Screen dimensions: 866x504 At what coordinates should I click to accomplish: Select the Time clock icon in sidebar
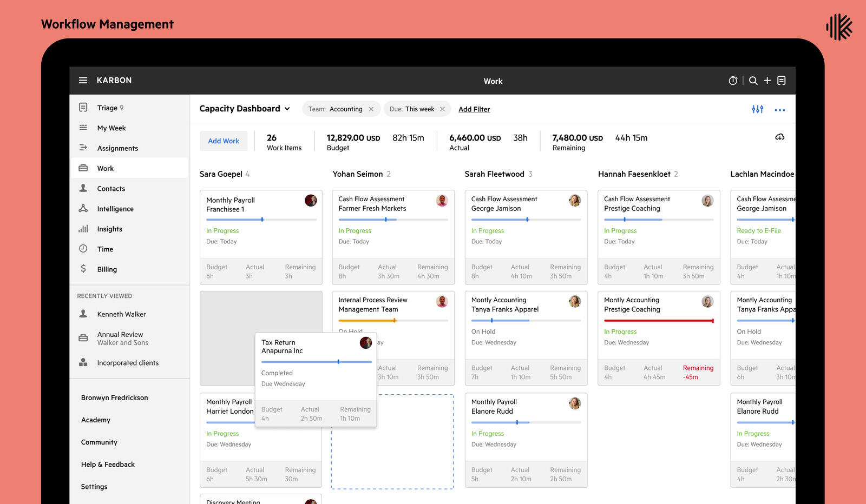coord(83,249)
